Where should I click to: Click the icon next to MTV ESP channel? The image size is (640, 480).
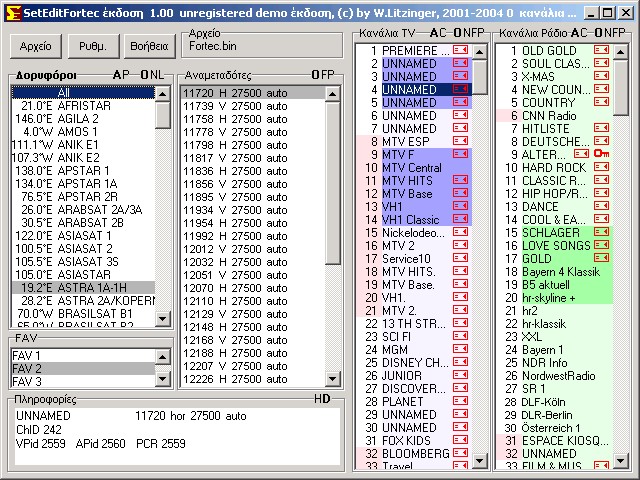tap(461, 141)
